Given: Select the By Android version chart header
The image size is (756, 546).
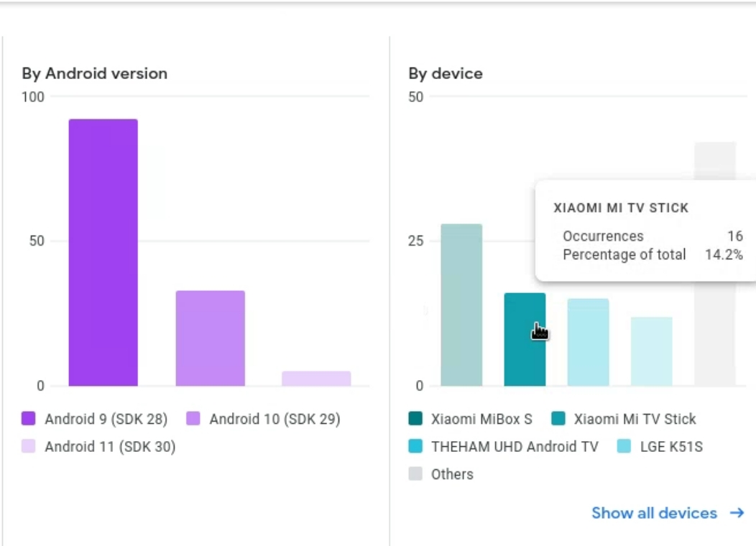Looking at the screenshot, I should point(94,73).
